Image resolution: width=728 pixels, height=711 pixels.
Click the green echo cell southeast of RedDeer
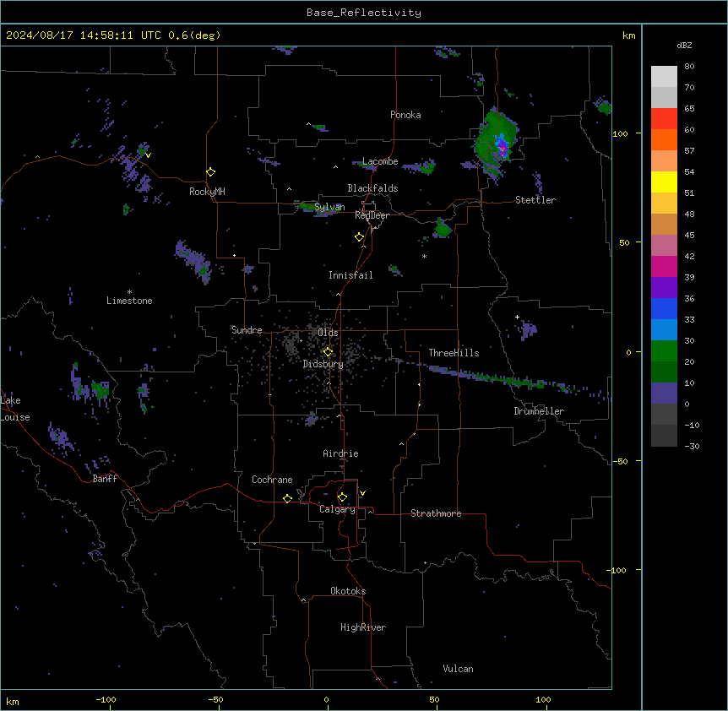tap(442, 228)
